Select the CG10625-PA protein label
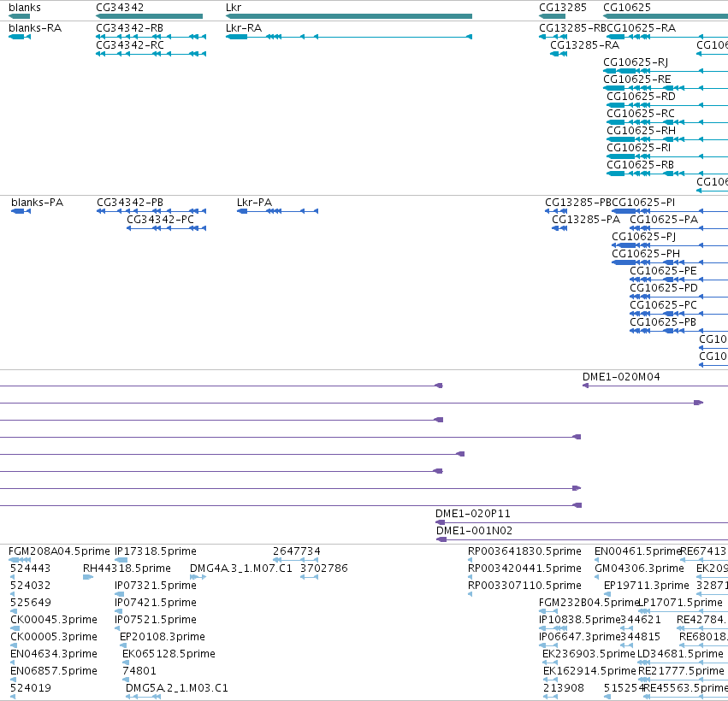 pos(664,220)
